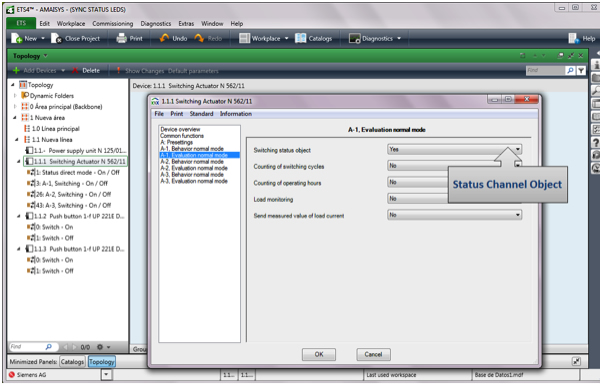600x385 pixels.
Task: Click the magnifier search icon in Topology toolbar
Action: 570,70
